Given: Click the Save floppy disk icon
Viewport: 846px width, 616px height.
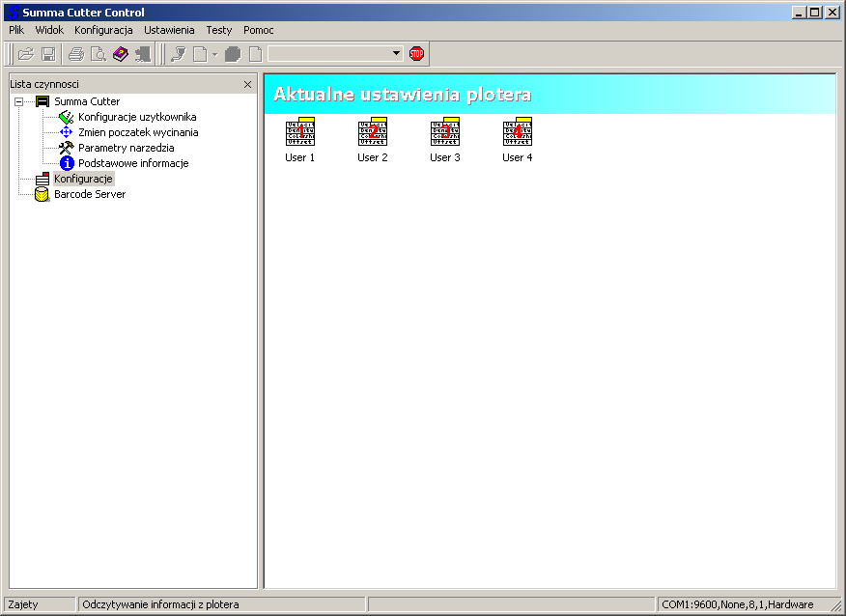Looking at the screenshot, I should coord(48,54).
